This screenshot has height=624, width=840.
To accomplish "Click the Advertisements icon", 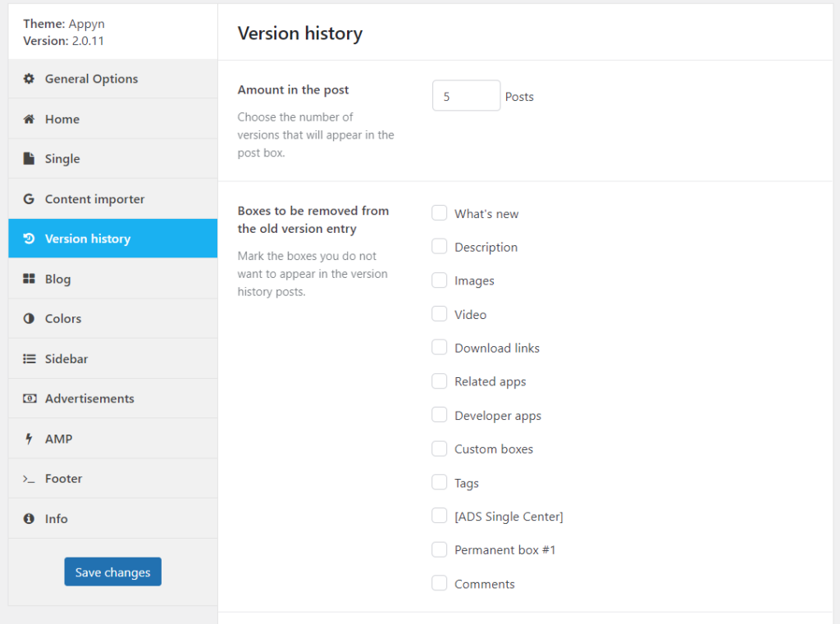I will tap(29, 399).
